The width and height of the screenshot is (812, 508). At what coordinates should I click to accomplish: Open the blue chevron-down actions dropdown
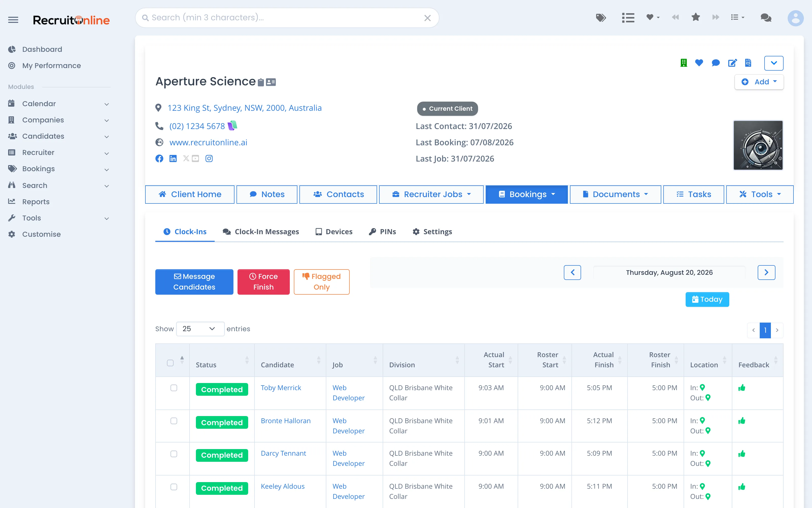[774, 63]
